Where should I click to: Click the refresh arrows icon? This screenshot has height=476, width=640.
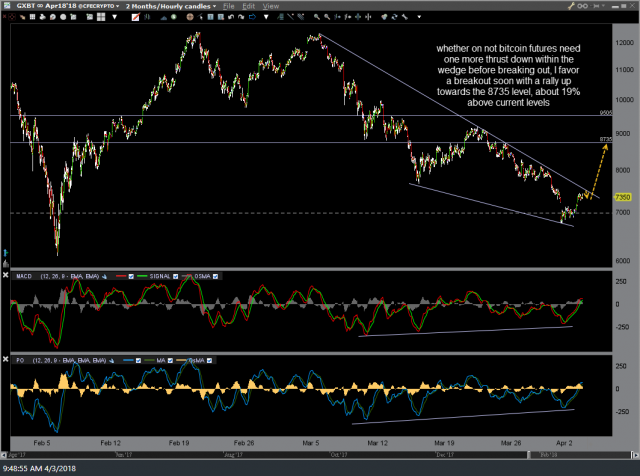click(394, 17)
